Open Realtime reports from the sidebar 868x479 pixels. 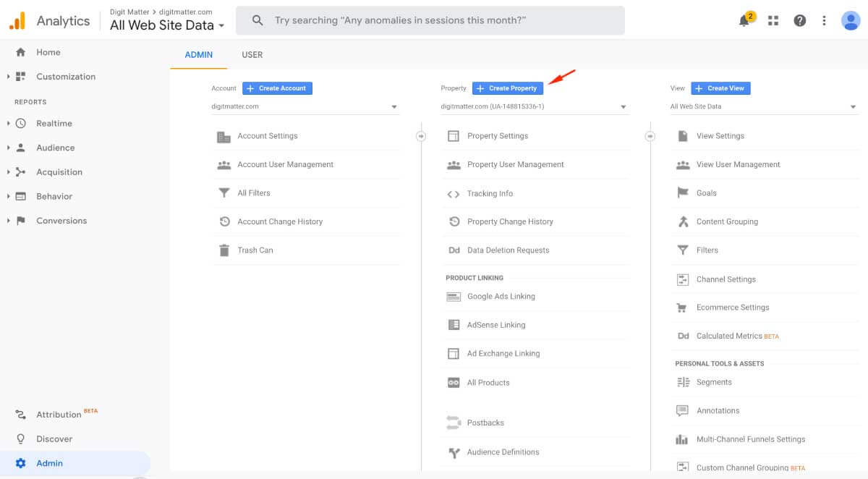click(54, 123)
